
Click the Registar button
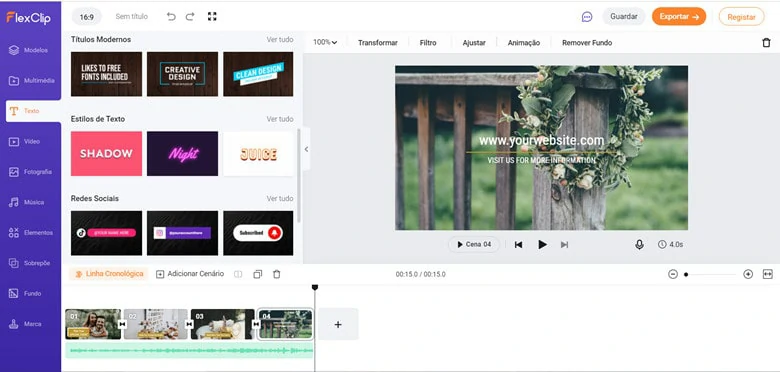click(x=741, y=17)
